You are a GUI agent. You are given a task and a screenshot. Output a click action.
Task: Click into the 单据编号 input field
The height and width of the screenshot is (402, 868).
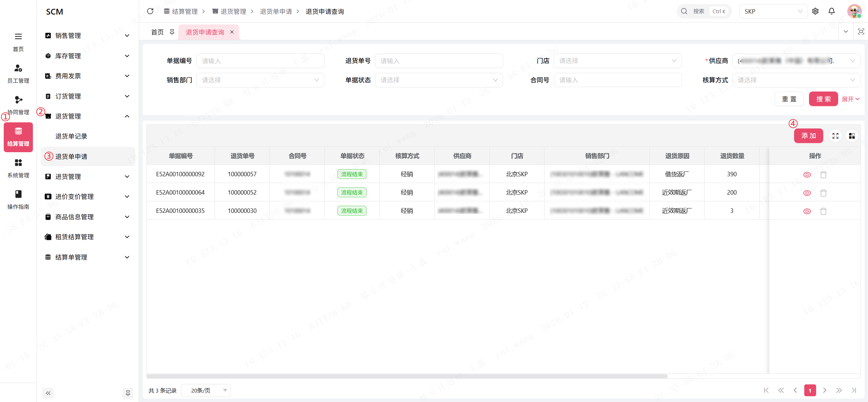pos(260,61)
